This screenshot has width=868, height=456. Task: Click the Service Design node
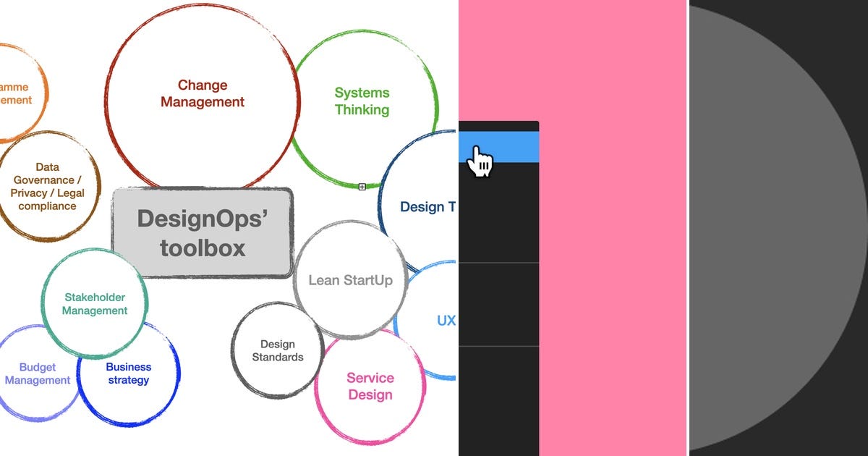370,386
